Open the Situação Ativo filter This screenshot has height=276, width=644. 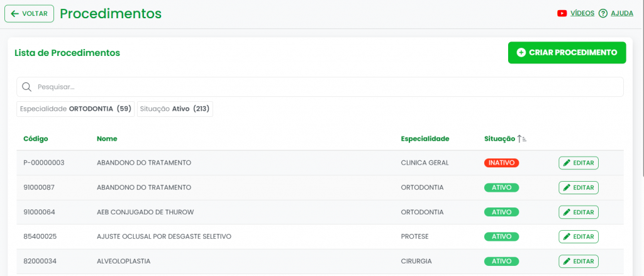point(175,109)
